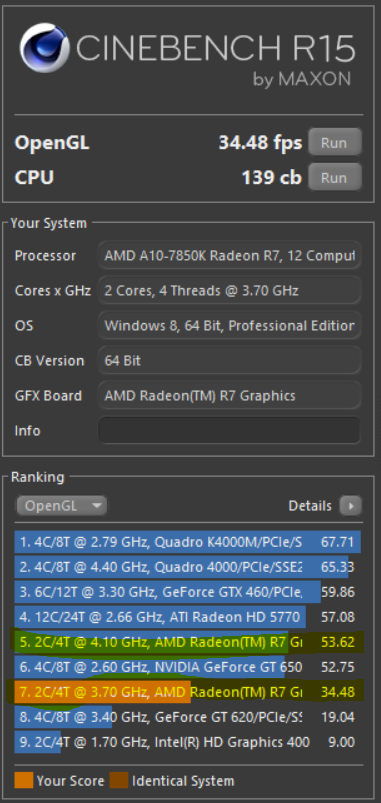Select the ATI Radeon HD 5770 entry
The width and height of the screenshot is (381, 803).
(187, 617)
